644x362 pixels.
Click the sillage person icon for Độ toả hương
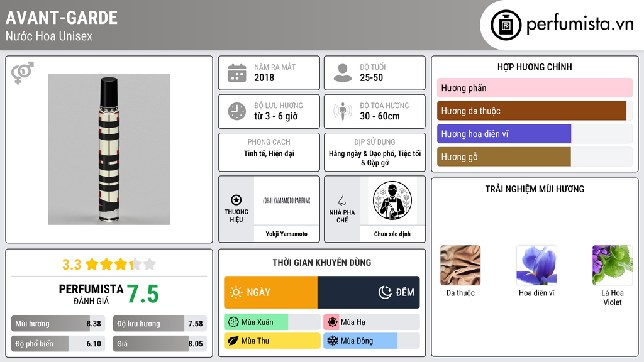point(343,111)
